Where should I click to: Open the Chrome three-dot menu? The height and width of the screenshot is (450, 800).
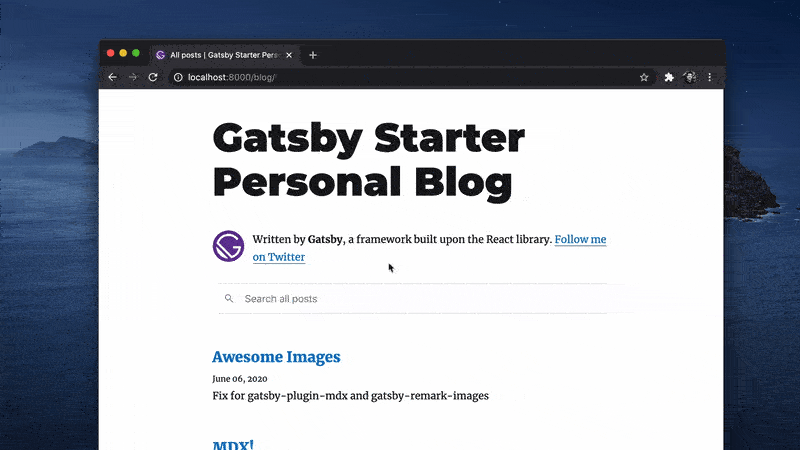tap(710, 77)
